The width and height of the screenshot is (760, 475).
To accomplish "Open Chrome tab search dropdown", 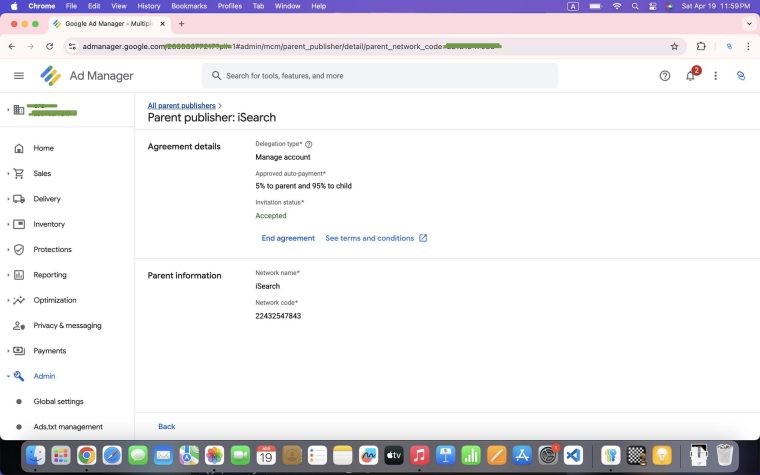I will (x=750, y=24).
